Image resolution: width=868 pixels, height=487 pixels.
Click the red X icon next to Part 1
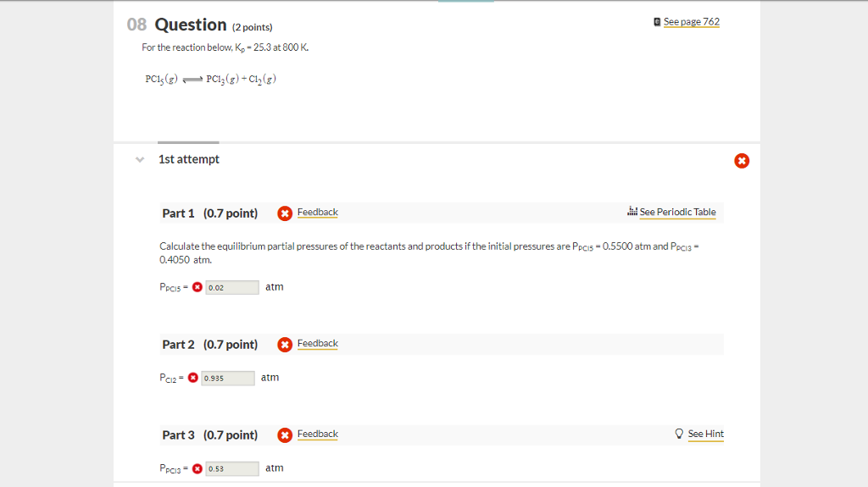point(285,213)
